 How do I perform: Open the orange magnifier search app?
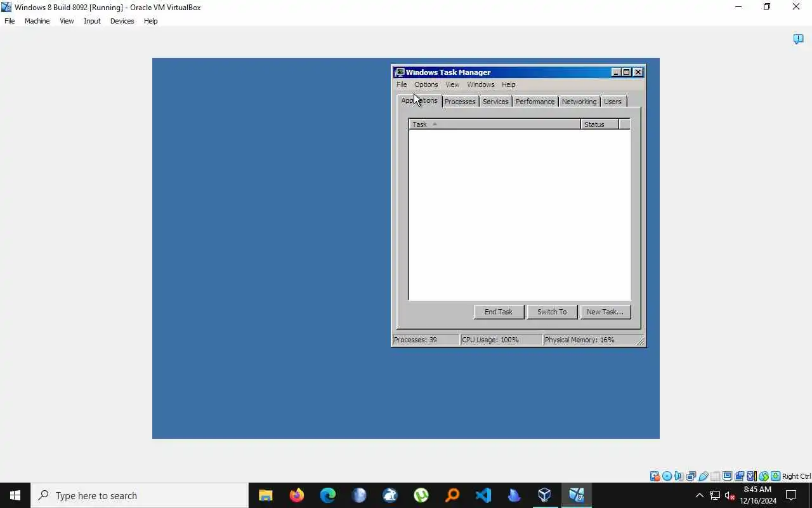point(452,495)
